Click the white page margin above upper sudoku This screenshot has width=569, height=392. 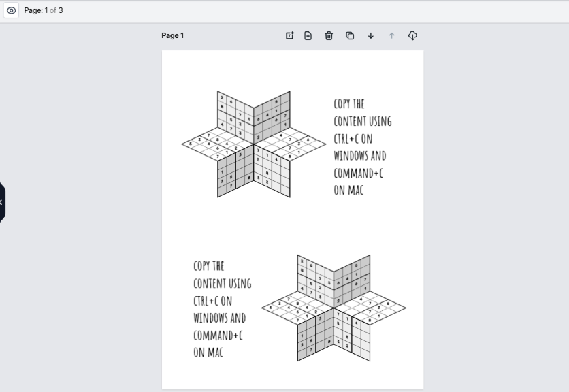[x=293, y=68]
